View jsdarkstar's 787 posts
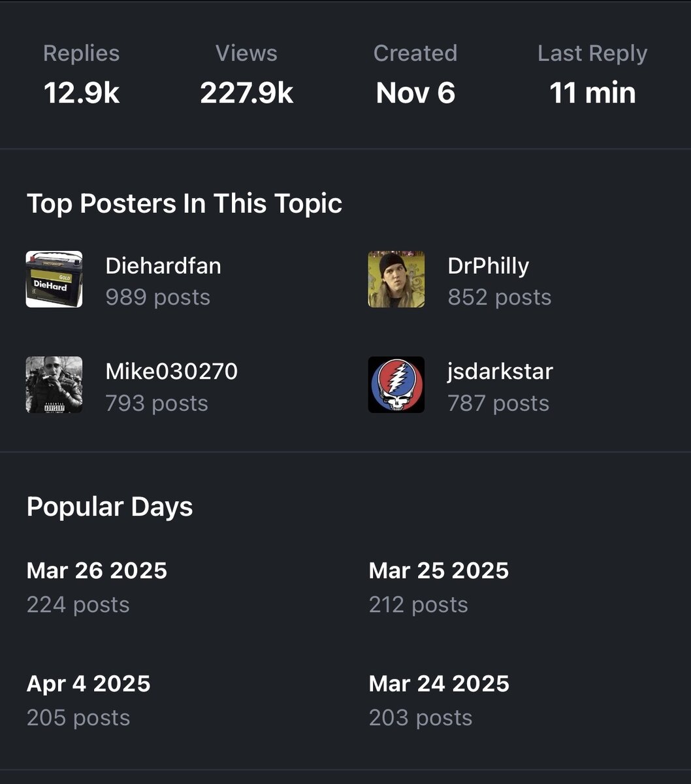This screenshot has width=691, height=784. 498,403
